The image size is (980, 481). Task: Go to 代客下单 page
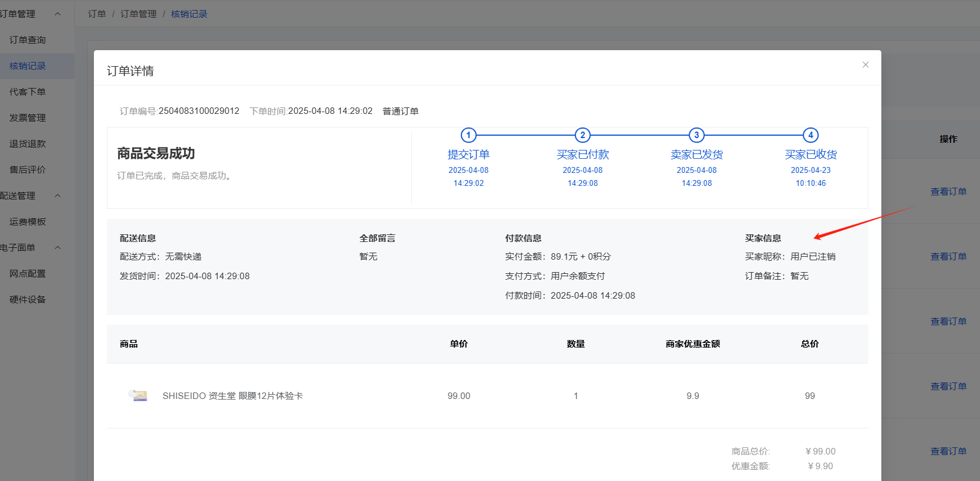pyautogui.click(x=28, y=92)
